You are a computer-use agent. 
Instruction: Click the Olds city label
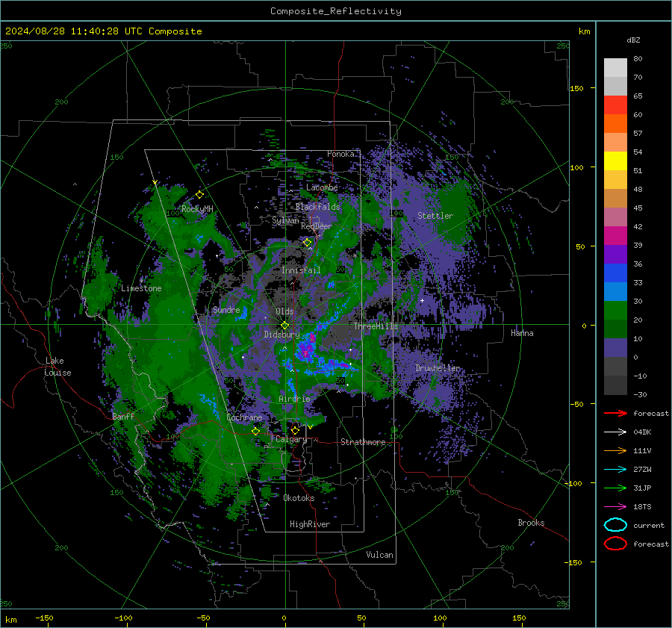(284, 311)
